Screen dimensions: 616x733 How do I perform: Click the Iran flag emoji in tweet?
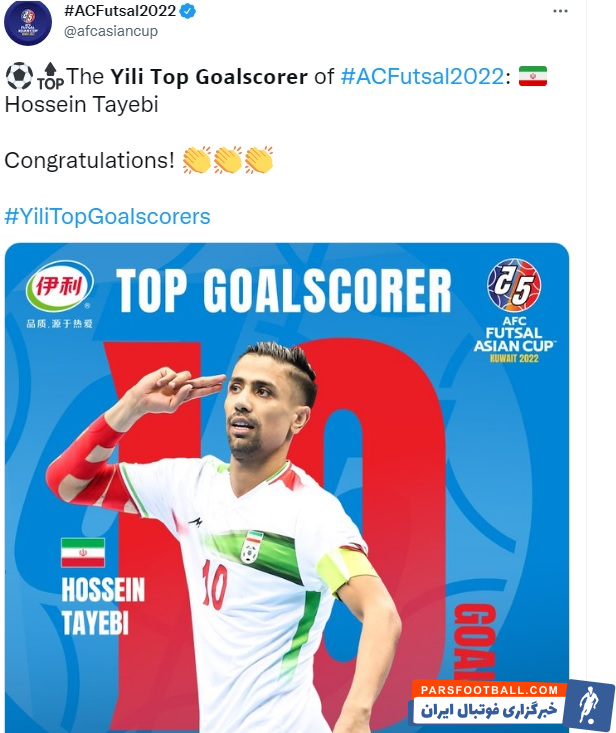(532, 76)
